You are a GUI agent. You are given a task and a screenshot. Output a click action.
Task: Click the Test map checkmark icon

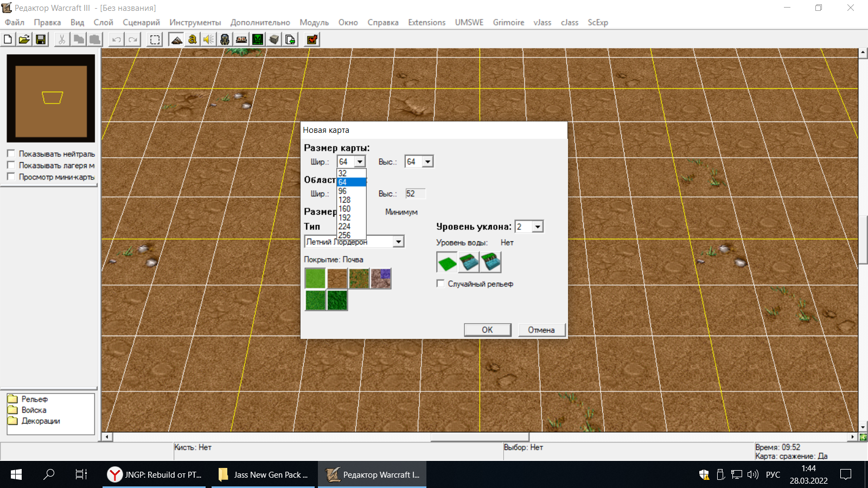[x=312, y=40]
